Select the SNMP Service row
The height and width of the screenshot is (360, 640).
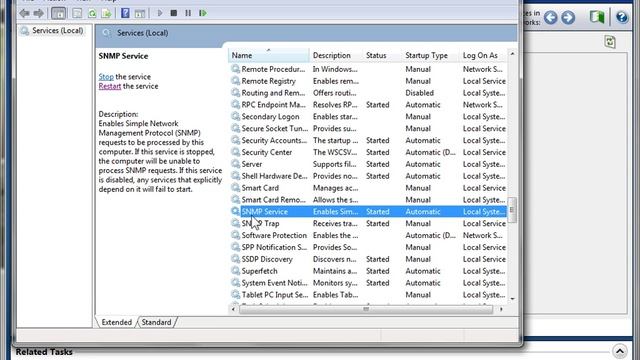pyautogui.click(x=369, y=211)
